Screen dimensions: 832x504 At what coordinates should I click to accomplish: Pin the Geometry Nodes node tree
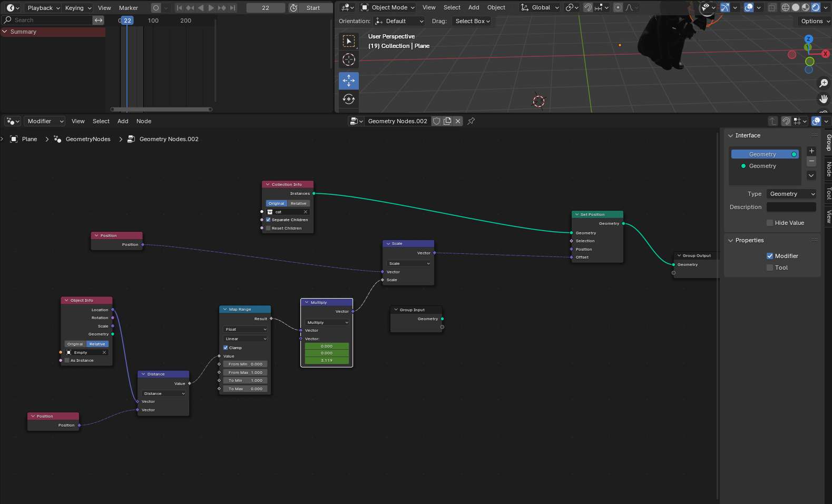coord(471,121)
